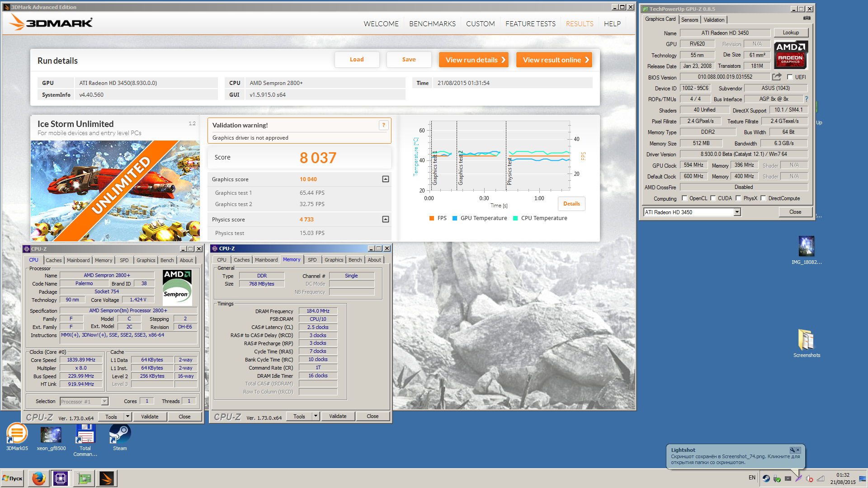Collapse the Graphics score section
The width and height of the screenshot is (868, 488).
tap(386, 179)
